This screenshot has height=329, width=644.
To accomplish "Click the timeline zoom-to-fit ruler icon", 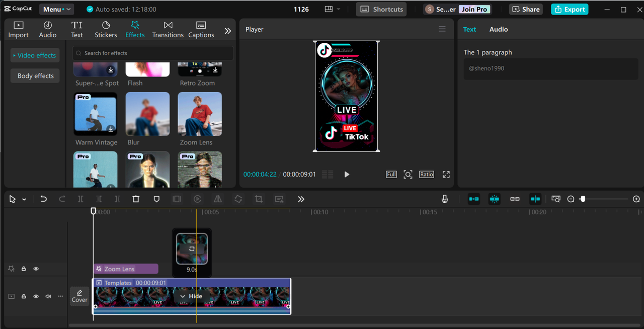I will click(x=556, y=199).
